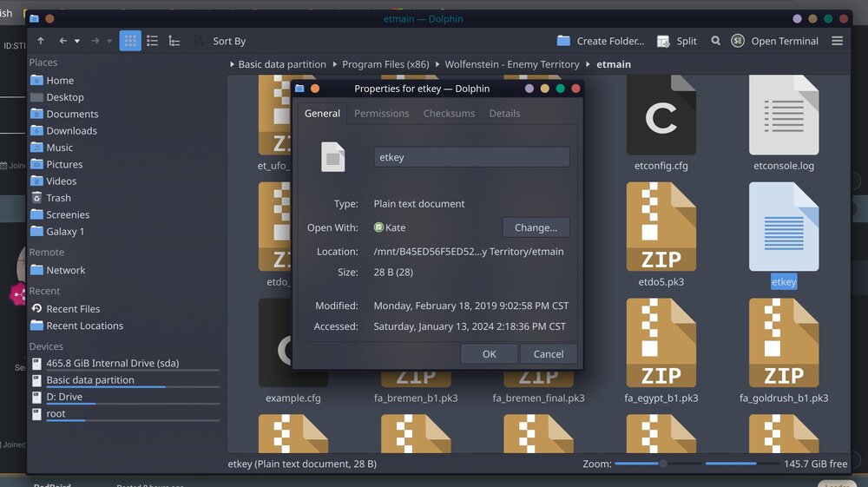This screenshot has width=868, height=487.
Task: Select the etconfig.cfg file icon
Action: pos(661,115)
